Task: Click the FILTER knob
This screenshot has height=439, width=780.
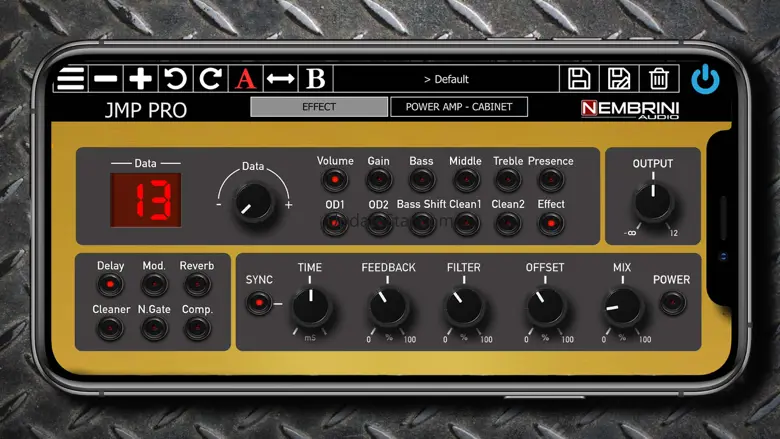Action: click(x=464, y=306)
